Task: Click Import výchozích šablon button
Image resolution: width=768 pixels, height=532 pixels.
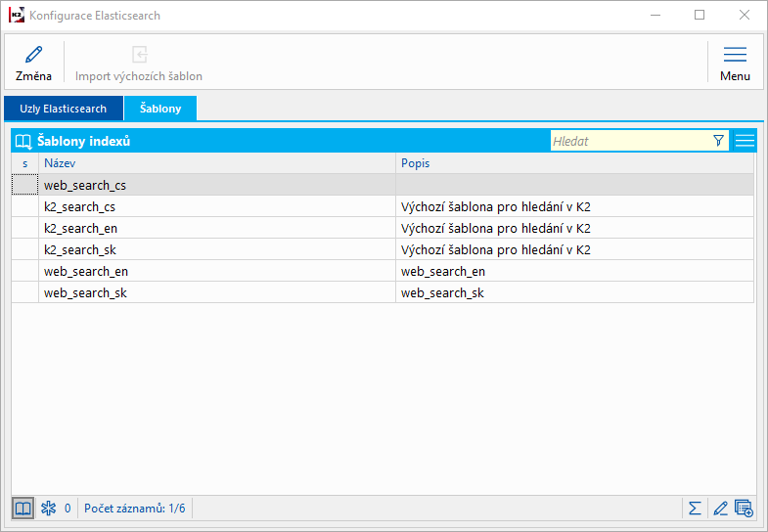Action: click(139, 64)
